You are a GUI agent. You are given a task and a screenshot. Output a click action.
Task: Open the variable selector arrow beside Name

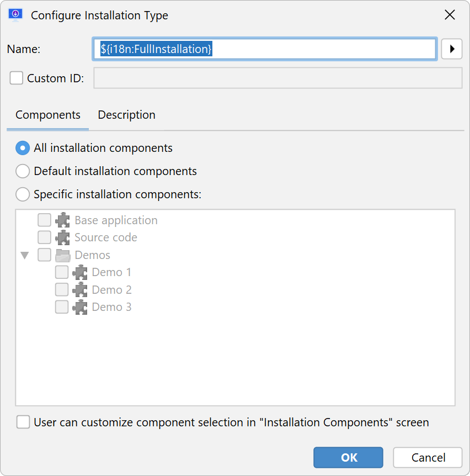point(451,49)
